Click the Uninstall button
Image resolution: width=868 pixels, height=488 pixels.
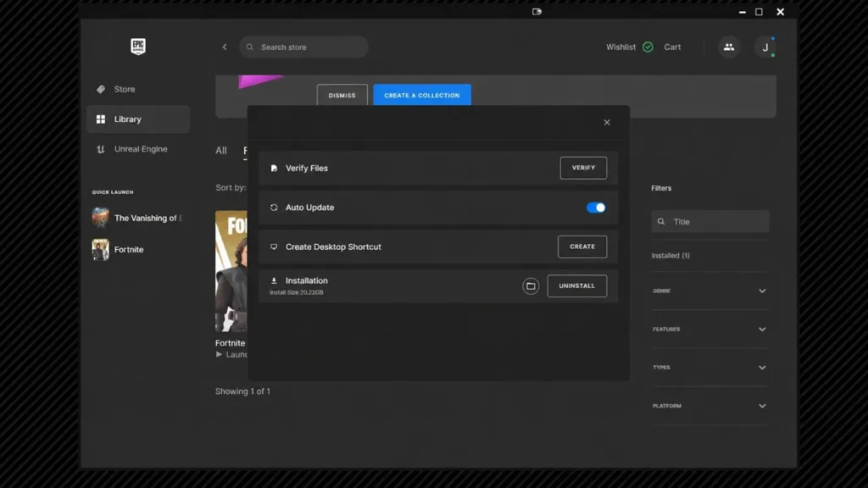click(x=576, y=286)
